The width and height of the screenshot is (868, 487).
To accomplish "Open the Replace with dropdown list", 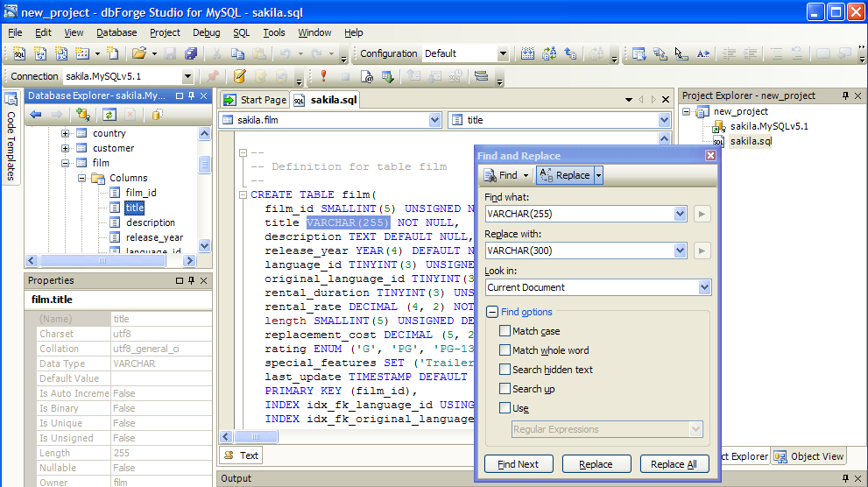I will 680,251.
